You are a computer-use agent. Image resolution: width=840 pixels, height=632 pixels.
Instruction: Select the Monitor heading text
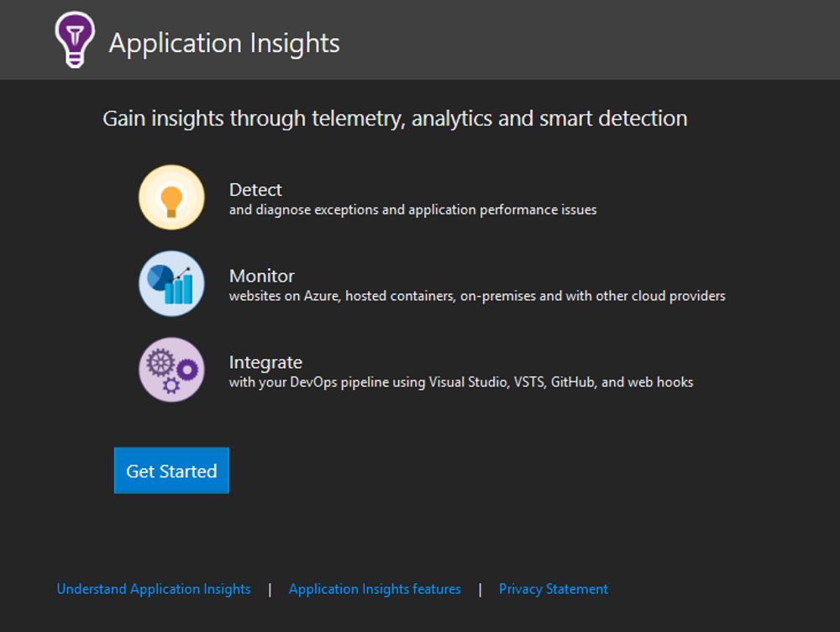[262, 276]
